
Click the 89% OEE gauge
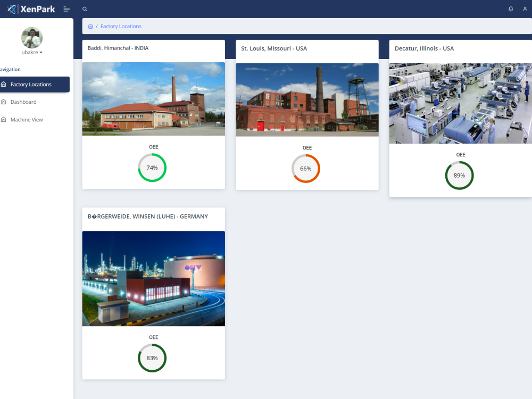[x=460, y=176]
